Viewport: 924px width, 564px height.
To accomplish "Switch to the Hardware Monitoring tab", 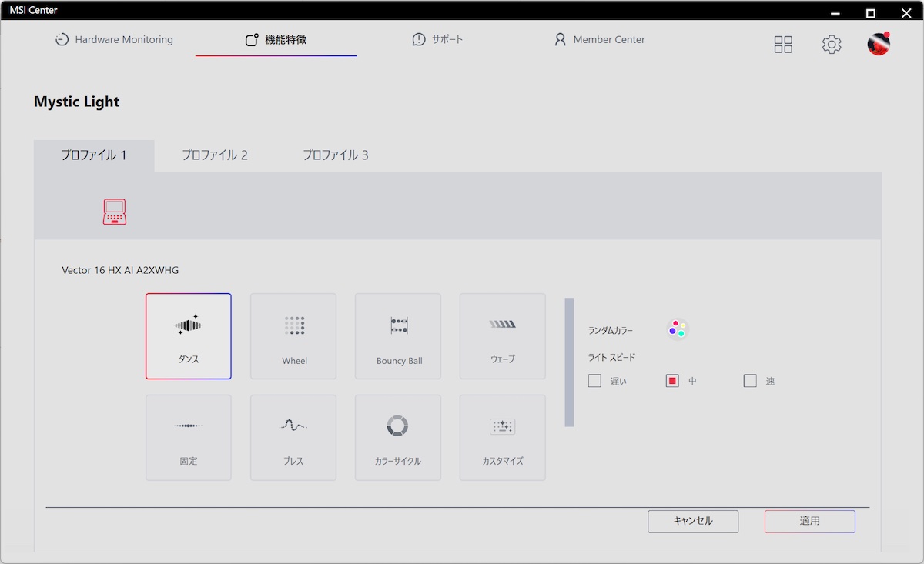I will (114, 40).
